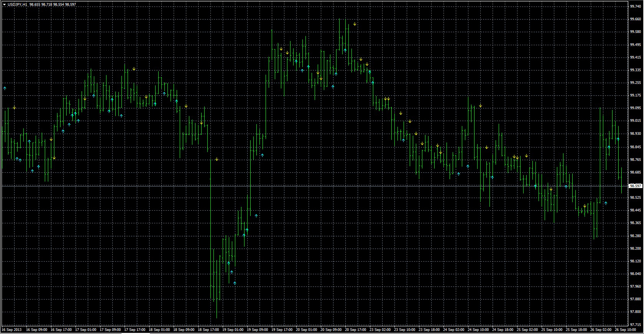Click the white scrollbar thumb at bottom edge
This screenshot has width=644, height=334.
(135, 333)
